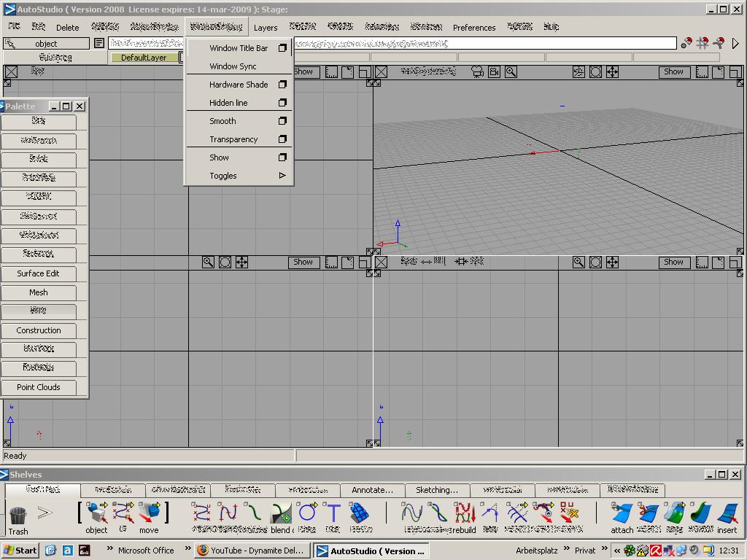The image size is (747, 560).
Task: Select the blue gridded mesh icon in Shelves
Action: tap(360, 513)
